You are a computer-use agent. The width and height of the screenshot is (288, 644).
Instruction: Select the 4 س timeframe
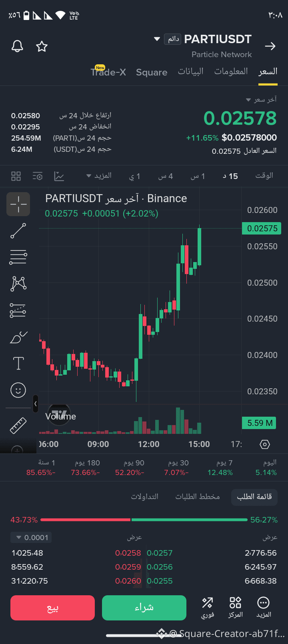[166, 176]
